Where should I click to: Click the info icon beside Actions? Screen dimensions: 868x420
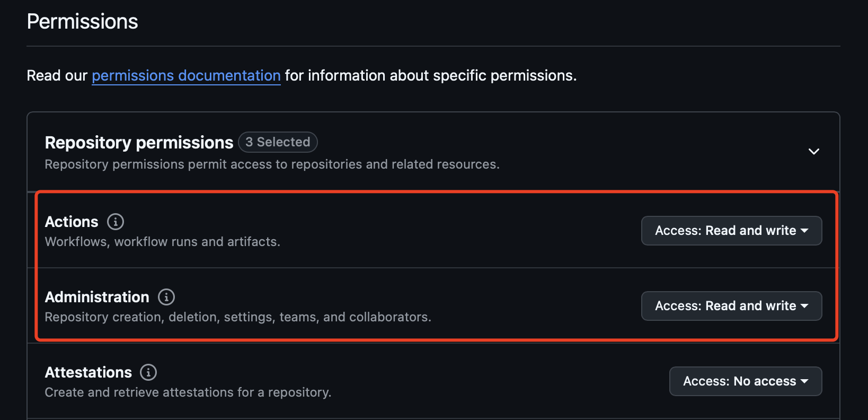pos(116,222)
